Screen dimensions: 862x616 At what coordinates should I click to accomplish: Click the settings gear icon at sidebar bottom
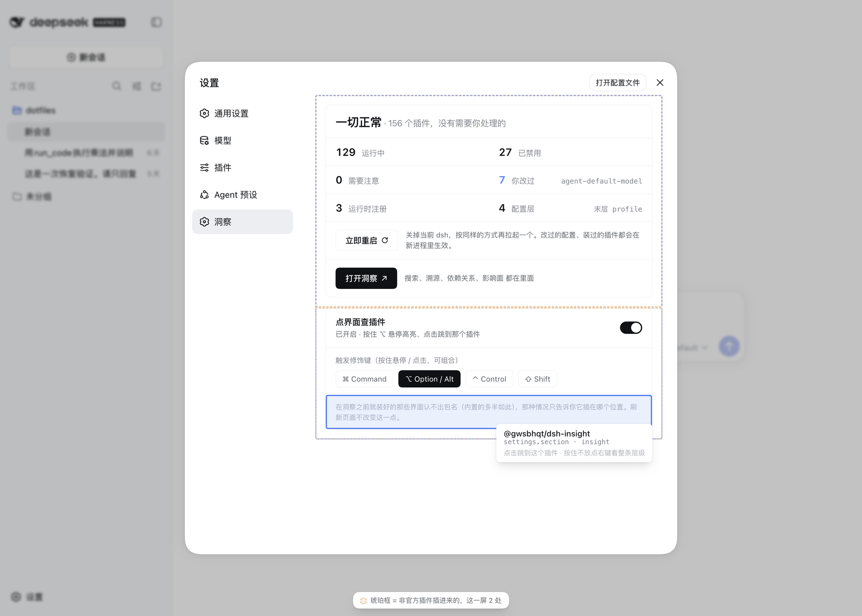pos(16,597)
